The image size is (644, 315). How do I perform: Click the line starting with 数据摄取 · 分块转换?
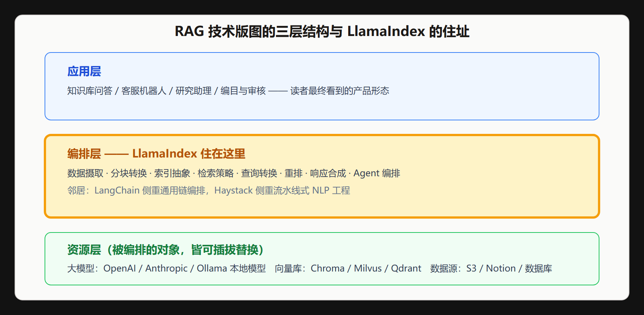pos(234,173)
